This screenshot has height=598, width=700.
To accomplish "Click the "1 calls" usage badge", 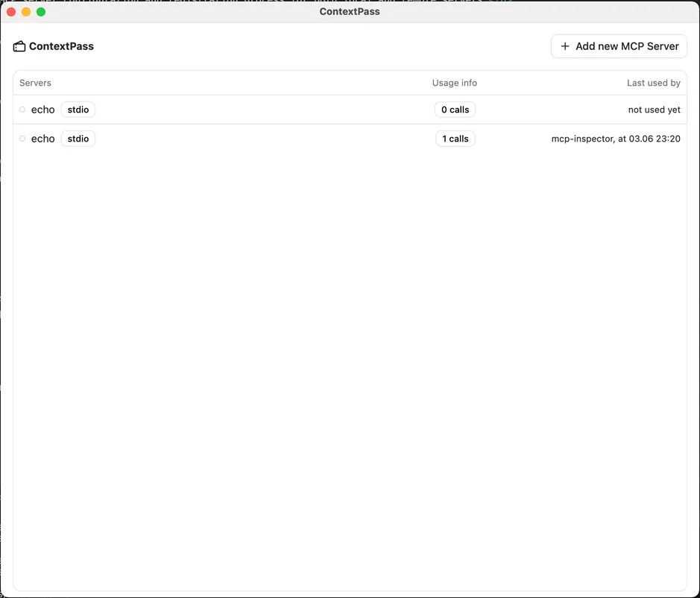I will click(455, 139).
